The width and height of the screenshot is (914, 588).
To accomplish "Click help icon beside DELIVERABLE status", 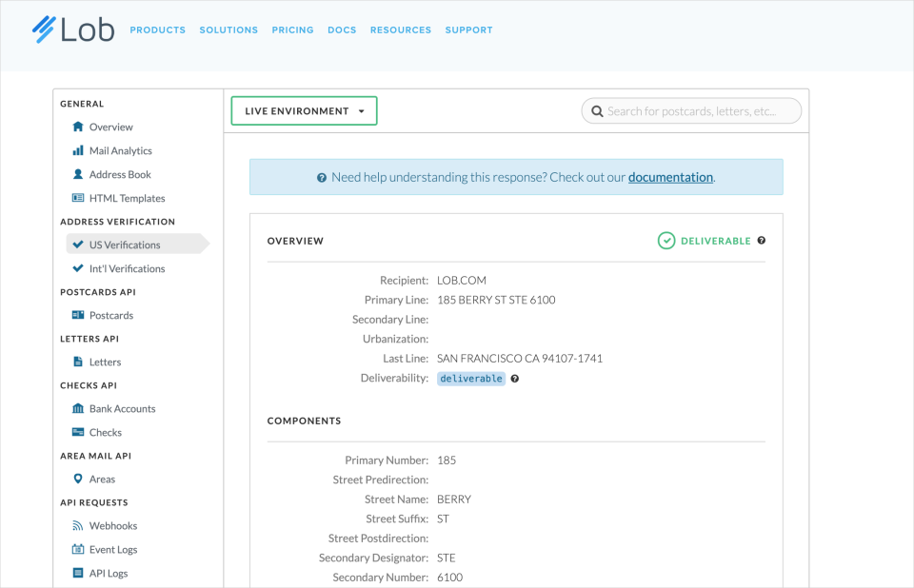I will tap(762, 241).
